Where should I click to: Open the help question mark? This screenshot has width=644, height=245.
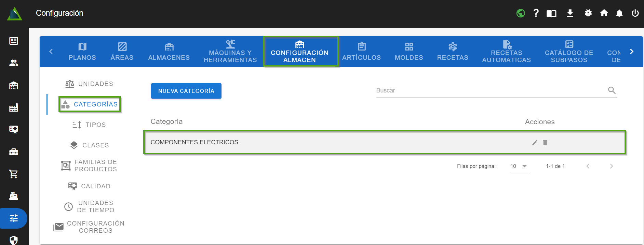[536, 13]
